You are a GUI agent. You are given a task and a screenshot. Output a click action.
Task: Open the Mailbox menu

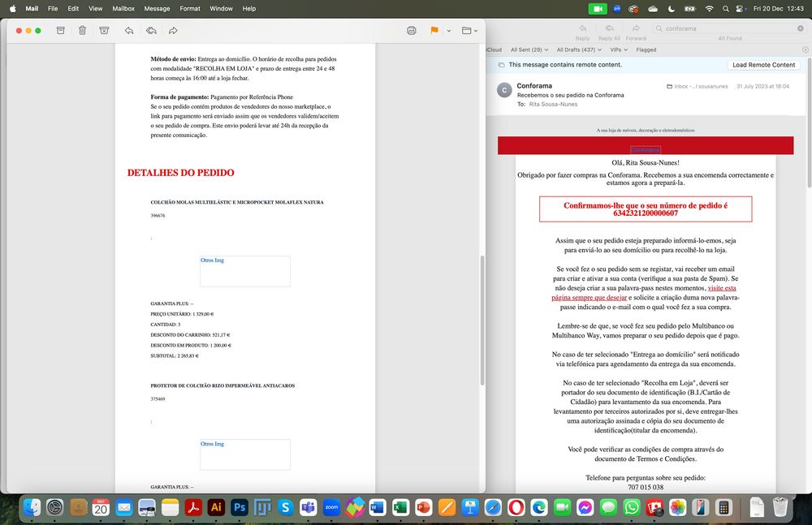(x=123, y=8)
